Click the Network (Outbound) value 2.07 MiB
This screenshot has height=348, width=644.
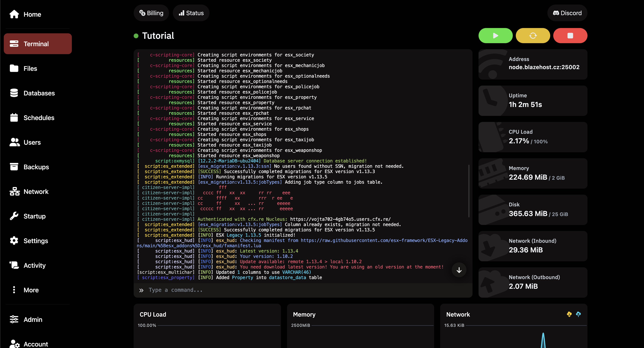pos(523,286)
